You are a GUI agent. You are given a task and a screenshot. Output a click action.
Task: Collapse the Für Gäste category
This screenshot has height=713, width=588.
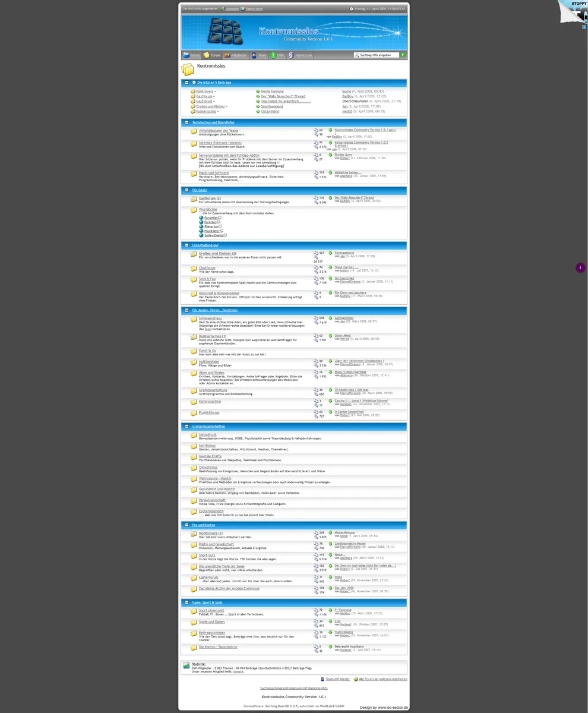[186, 190]
